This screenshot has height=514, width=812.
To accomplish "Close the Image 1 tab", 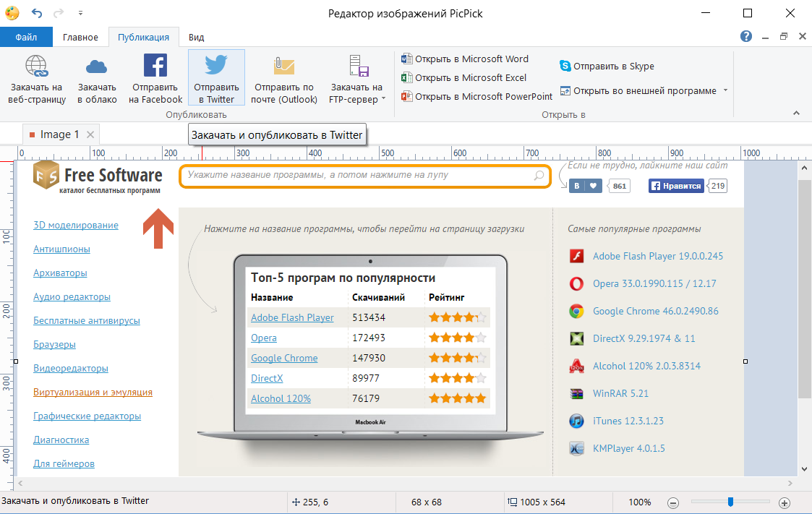I will coord(90,134).
